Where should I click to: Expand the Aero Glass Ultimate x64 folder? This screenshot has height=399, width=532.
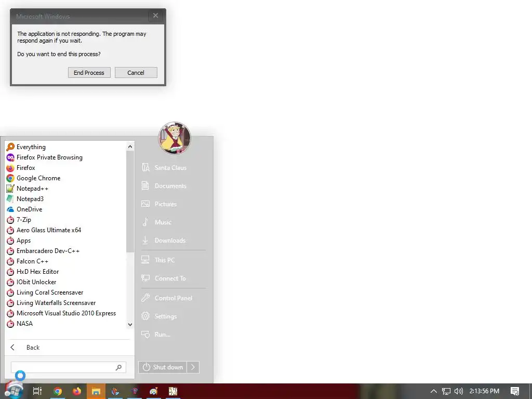click(66, 230)
